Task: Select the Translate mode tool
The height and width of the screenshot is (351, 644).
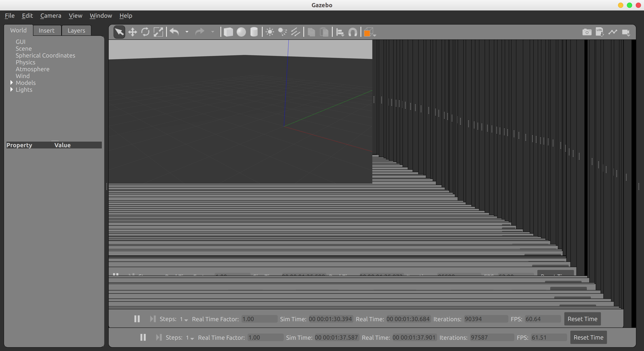Action: point(132,32)
